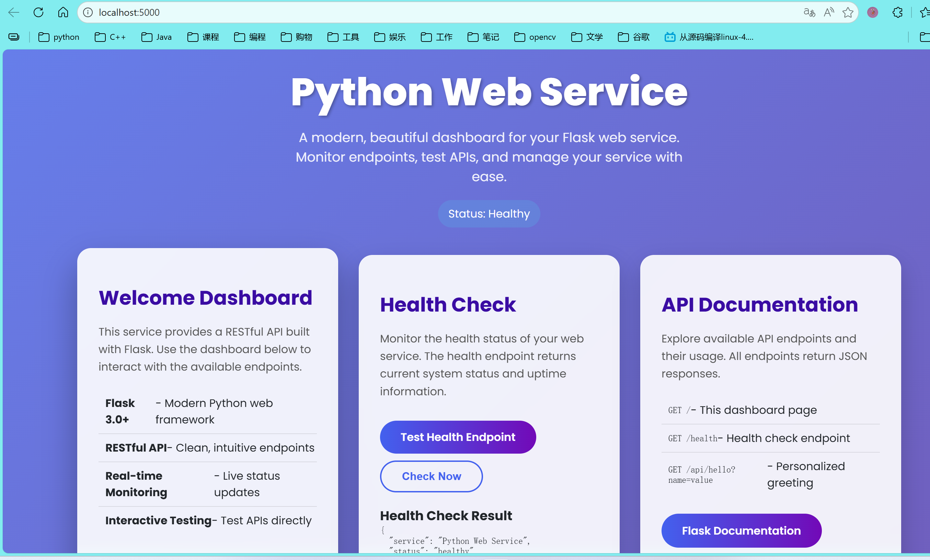Click the Interactive Testing feature label

(159, 521)
